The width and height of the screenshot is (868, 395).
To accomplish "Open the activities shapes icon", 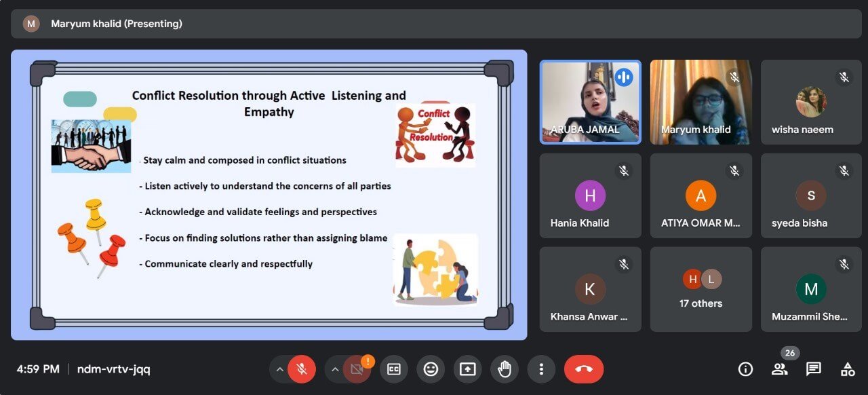I will pyautogui.click(x=848, y=369).
